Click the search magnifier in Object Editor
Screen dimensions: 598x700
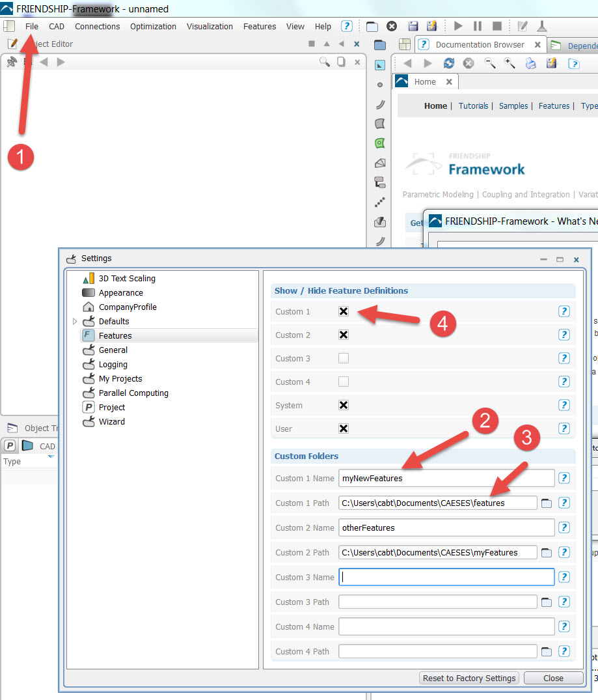(325, 62)
